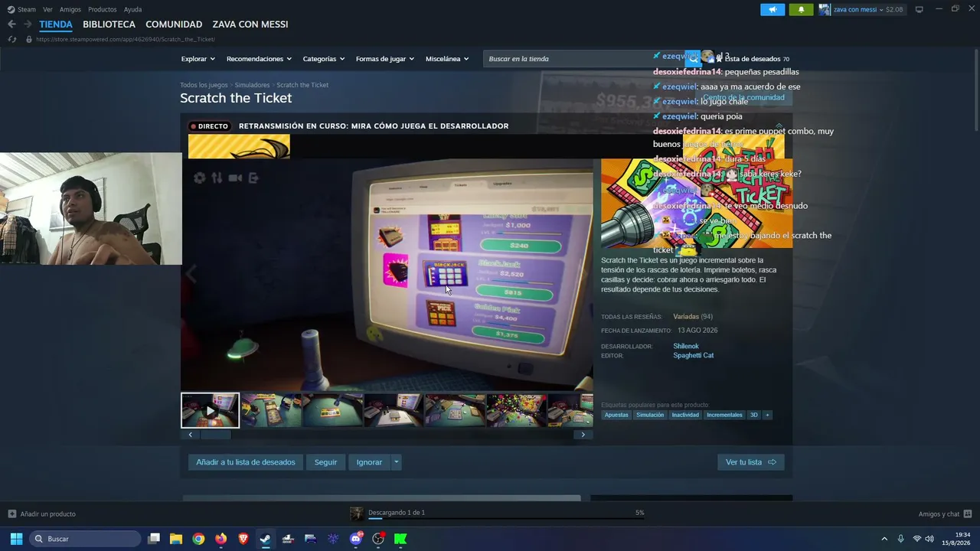Reload the store page with refresh icon
The width and height of the screenshot is (980, 551).
pyautogui.click(x=11, y=39)
